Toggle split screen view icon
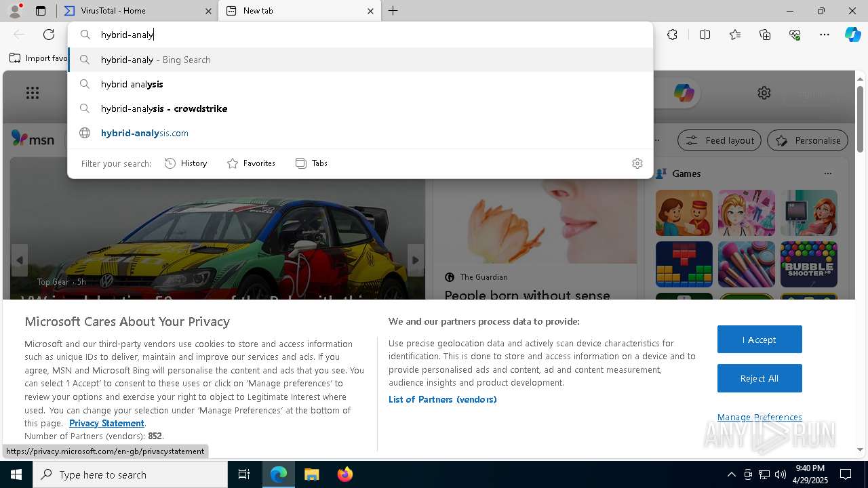The image size is (868, 488). tap(705, 35)
